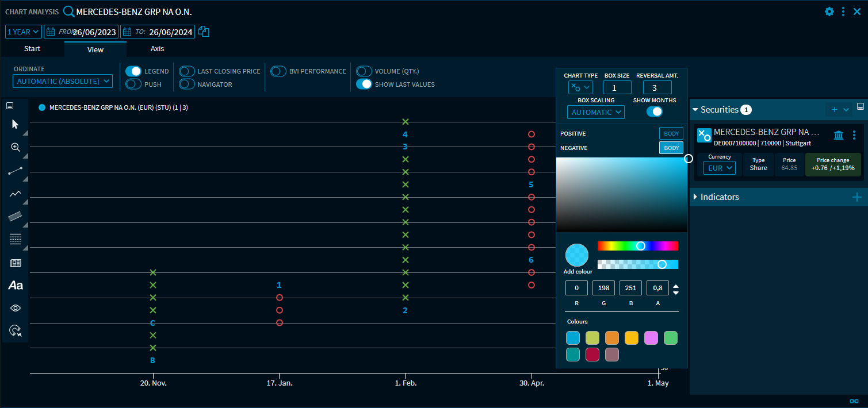The width and height of the screenshot is (868, 408).
Task: Click the Positive Body button
Action: pos(671,133)
